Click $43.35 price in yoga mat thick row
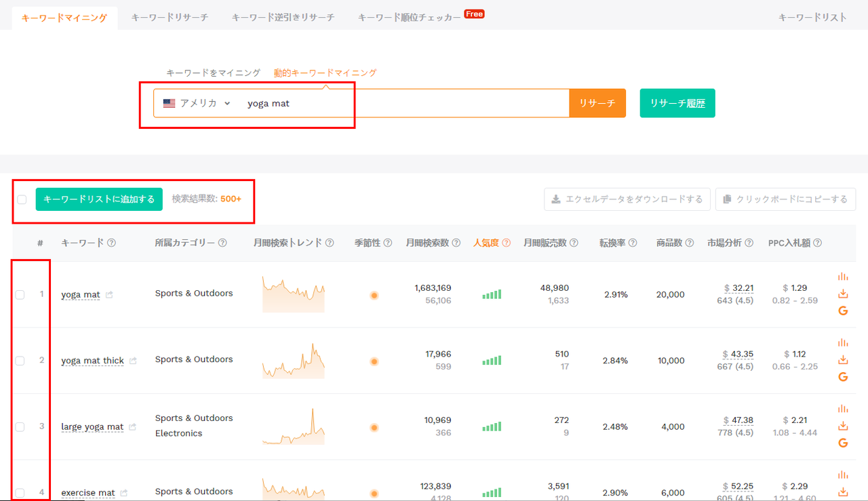This screenshot has width=868, height=501. coord(738,355)
